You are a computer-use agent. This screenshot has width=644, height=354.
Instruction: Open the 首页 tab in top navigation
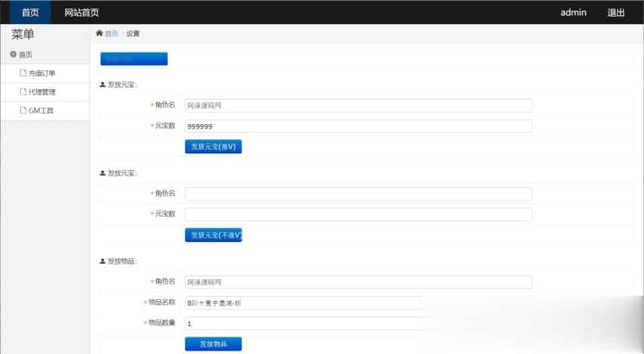pos(30,12)
